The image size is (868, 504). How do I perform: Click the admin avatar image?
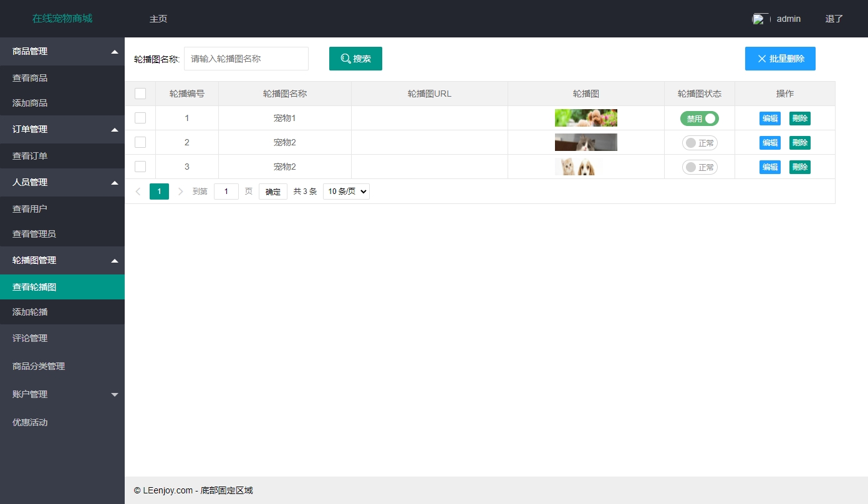click(761, 19)
